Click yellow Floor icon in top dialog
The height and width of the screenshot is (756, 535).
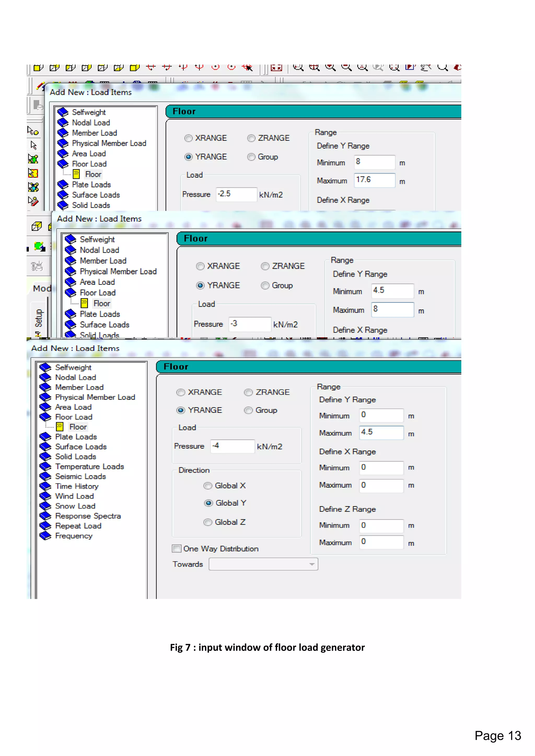76,174
